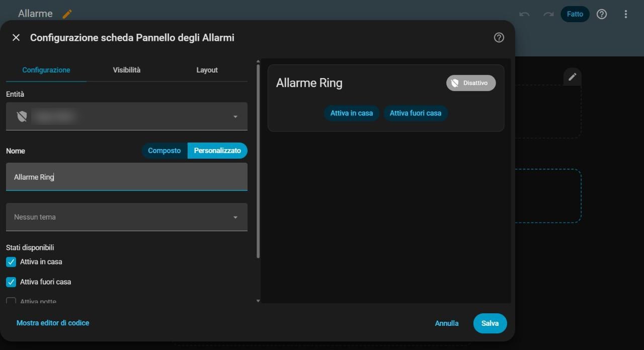Open Mostra editor di codice
The width and height of the screenshot is (644, 350).
[x=53, y=323]
